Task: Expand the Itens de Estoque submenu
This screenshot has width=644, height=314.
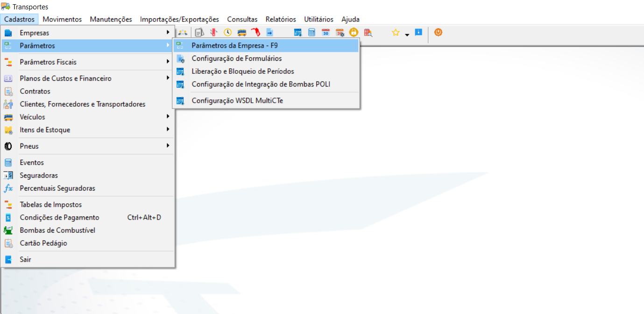Action: pos(87,130)
